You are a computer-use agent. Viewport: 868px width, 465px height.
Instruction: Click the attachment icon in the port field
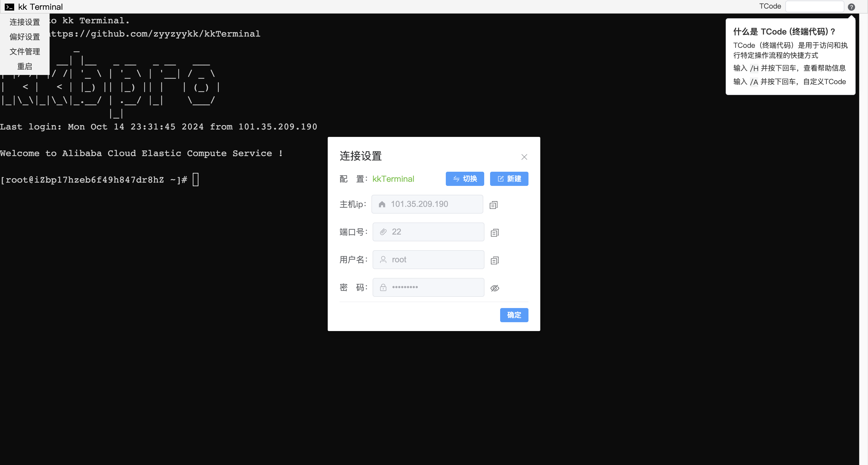[x=383, y=232]
